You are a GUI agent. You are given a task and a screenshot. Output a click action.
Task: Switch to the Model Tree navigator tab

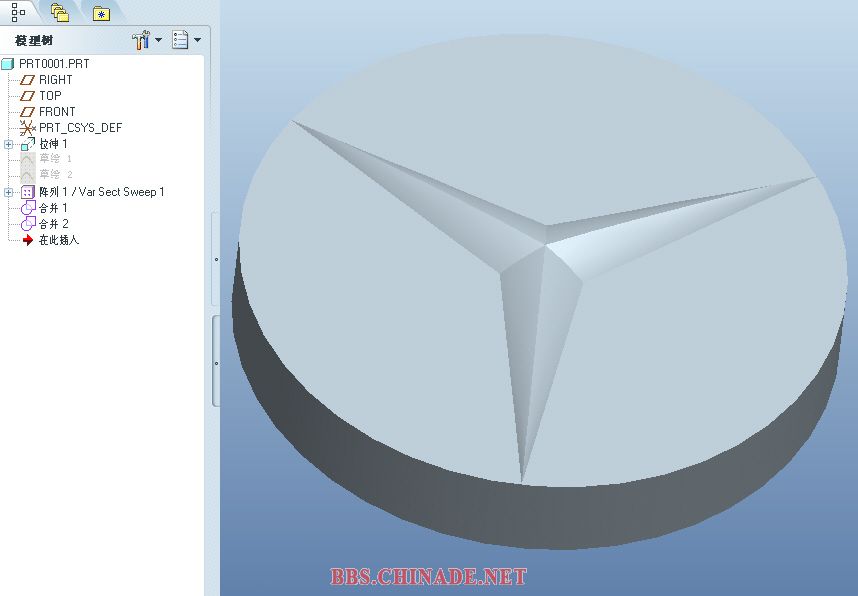(x=18, y=11)
